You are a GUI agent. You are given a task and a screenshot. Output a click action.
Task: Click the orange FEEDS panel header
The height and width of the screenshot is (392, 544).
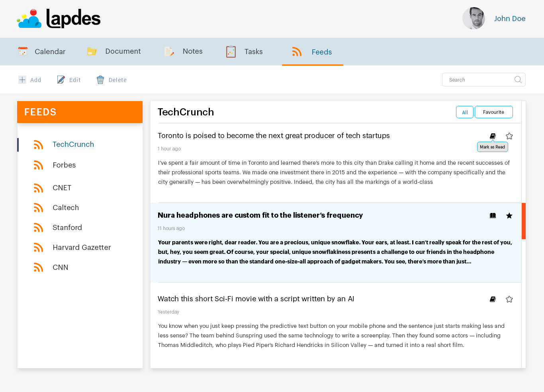click(80, 112)
